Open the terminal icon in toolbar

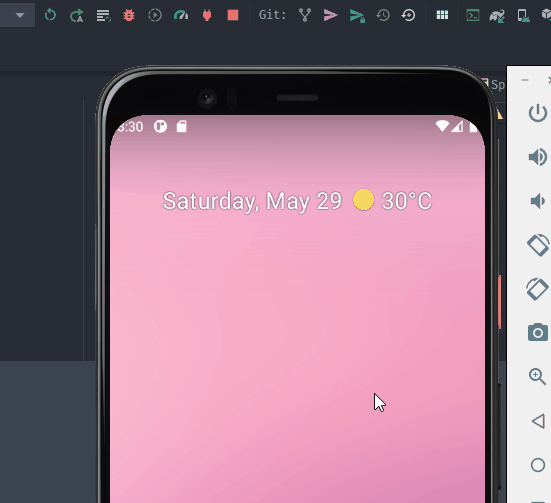pos(473,15)
